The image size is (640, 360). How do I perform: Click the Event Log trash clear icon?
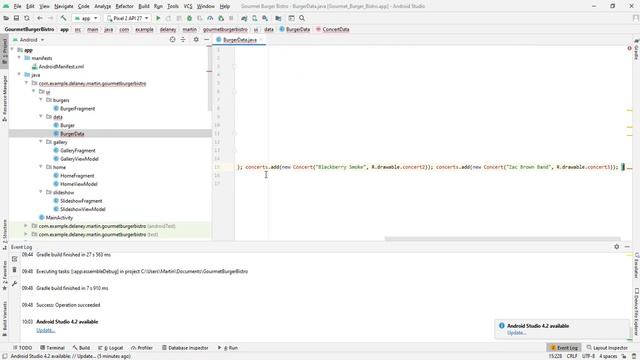pyautogui.click(x=15, y=270)
